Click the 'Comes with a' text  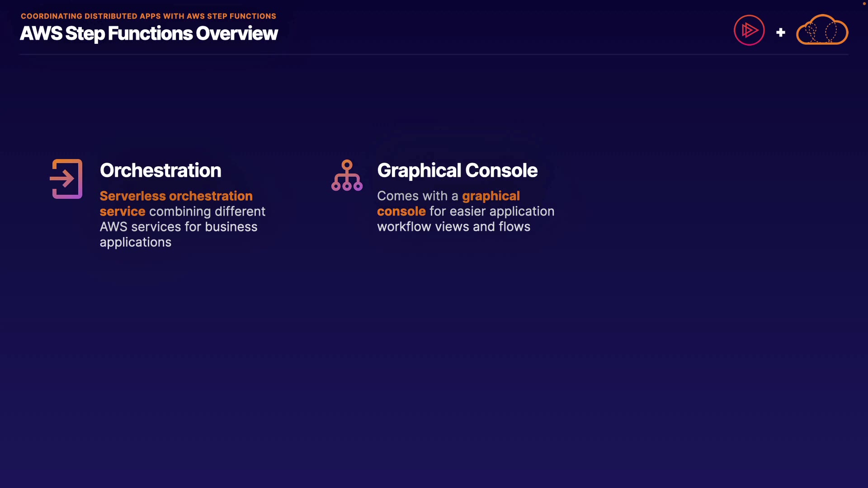coord(417,196)
